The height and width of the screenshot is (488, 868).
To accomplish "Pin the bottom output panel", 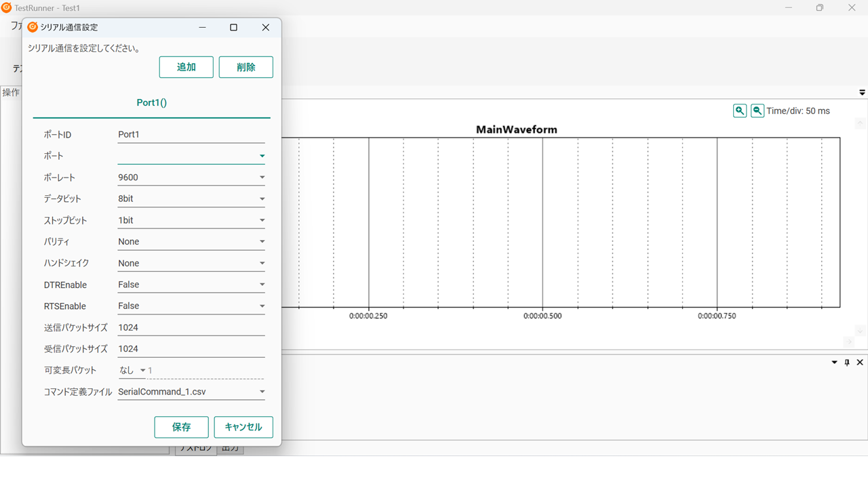I will click(847, 363).
